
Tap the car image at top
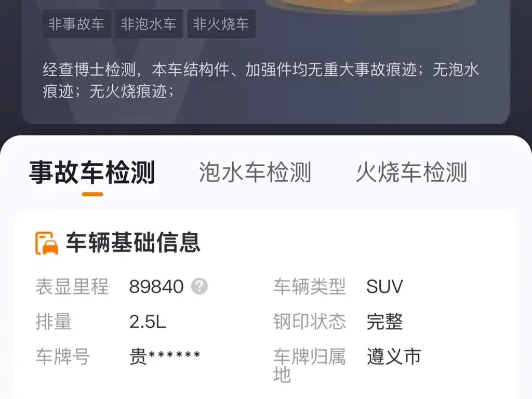[370, 5]
